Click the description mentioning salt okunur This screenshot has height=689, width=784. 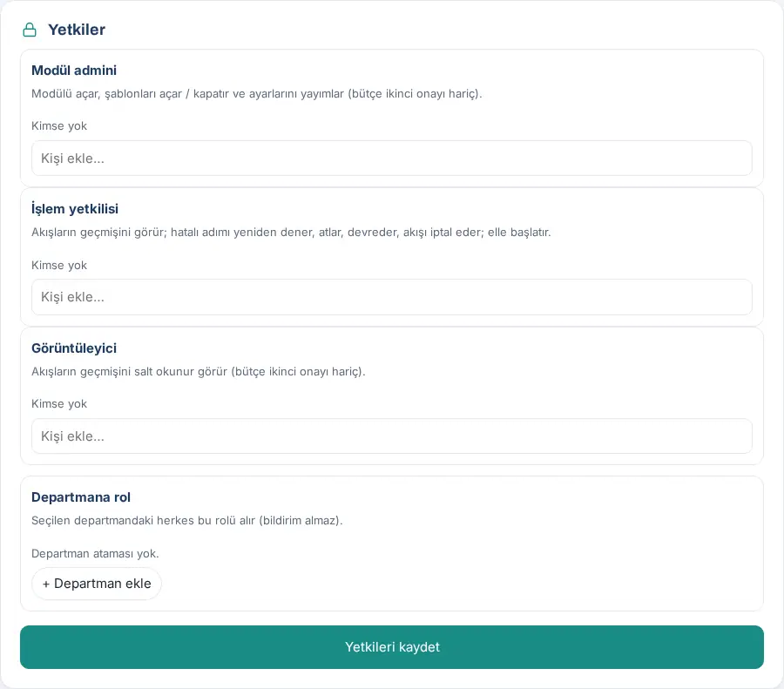(x=199, y=371)
